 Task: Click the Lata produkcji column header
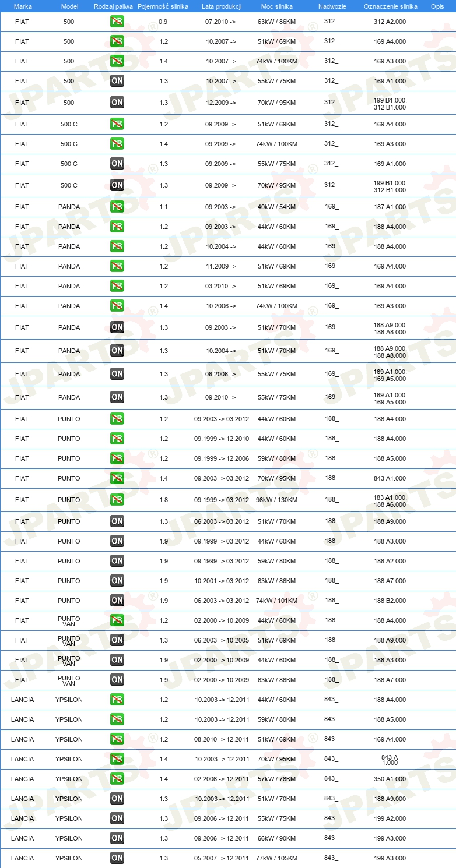pyautogui.click(x=221, y=6)
